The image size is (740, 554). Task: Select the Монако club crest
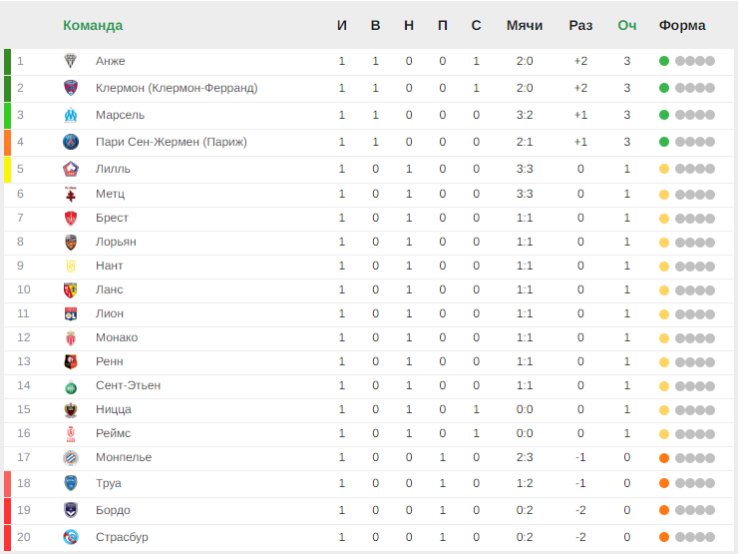[70, 338]
